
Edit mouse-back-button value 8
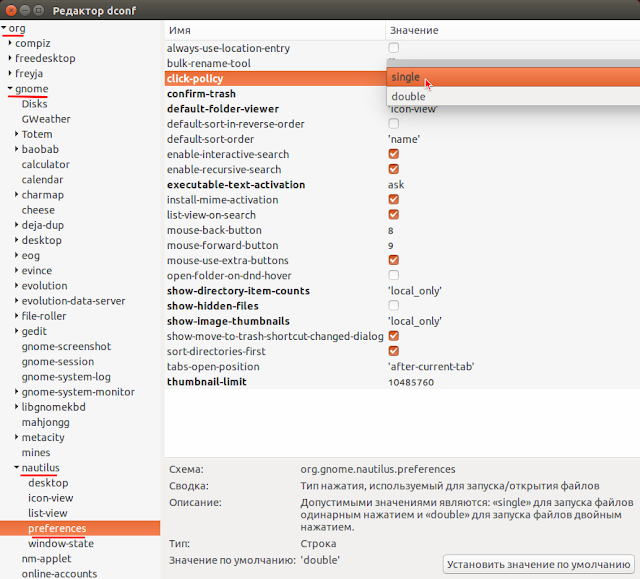pyautogui.click(x=391, y=231)
